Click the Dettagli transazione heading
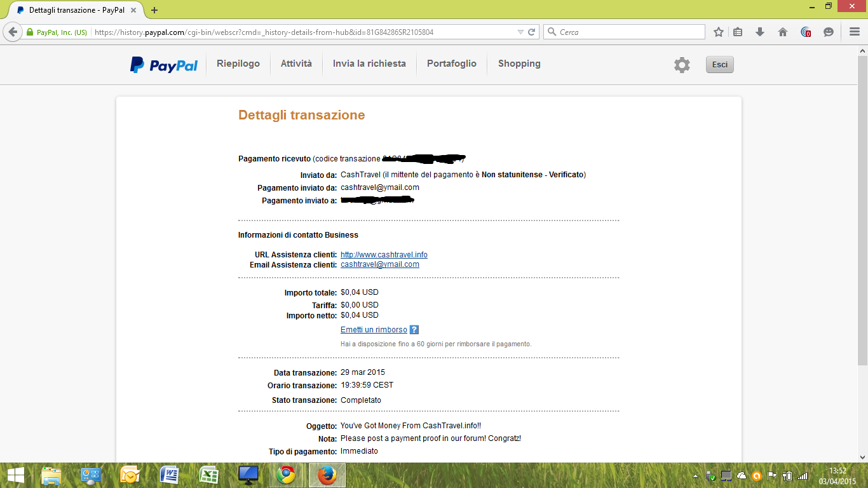 point(302,115)
